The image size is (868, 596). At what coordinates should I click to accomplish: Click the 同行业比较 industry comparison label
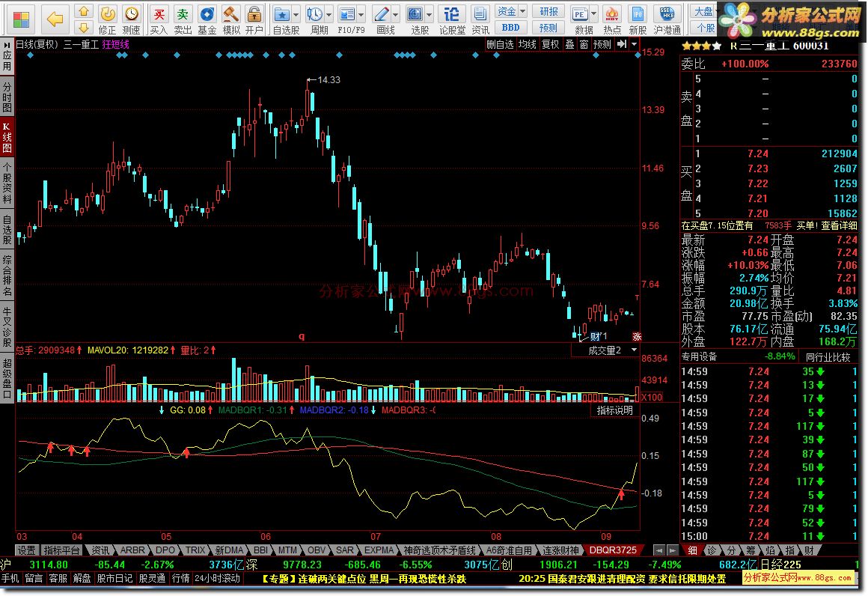click(828, 357)
